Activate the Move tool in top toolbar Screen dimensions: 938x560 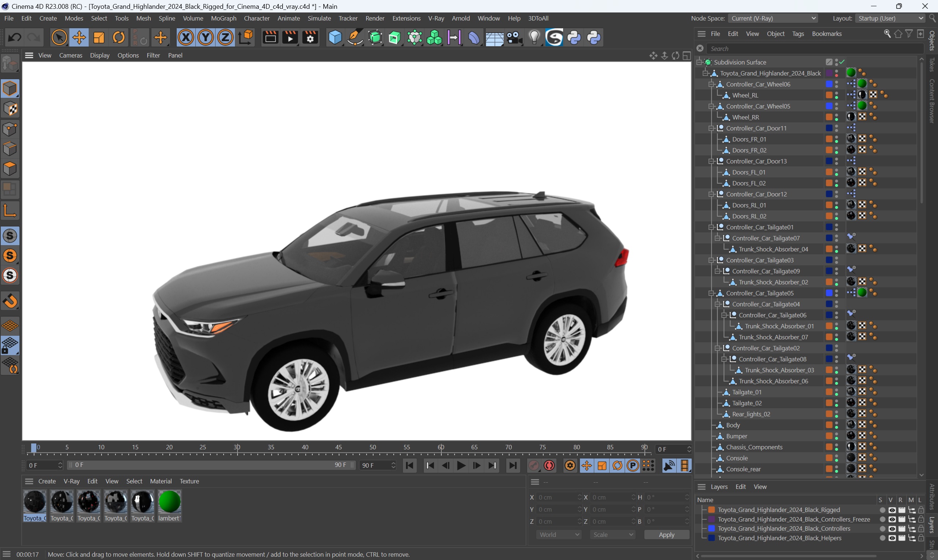pos(79,37)
